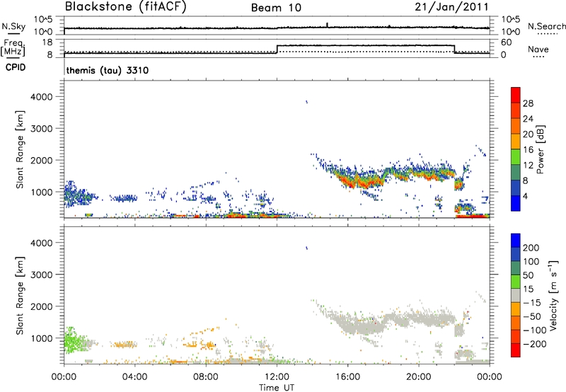Click the 'Time UT' axis title

point(277,387)
